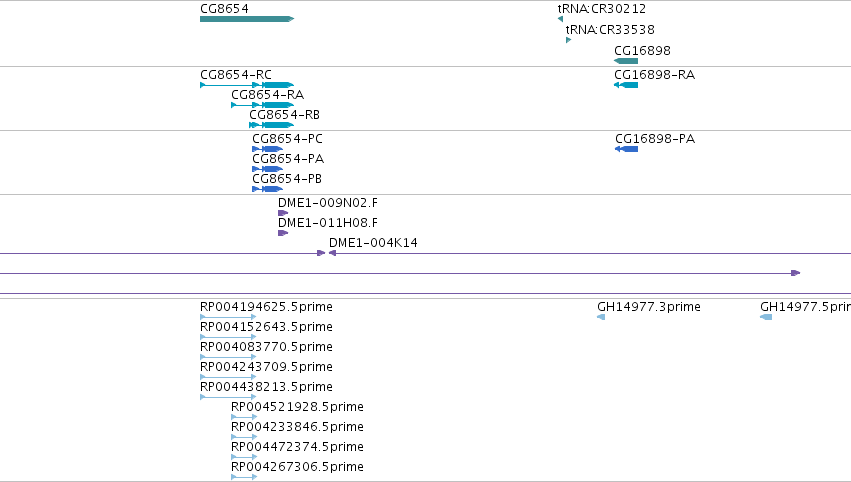Click the CG16898 gene label
The image size is (851, 482).
point(642,50)
